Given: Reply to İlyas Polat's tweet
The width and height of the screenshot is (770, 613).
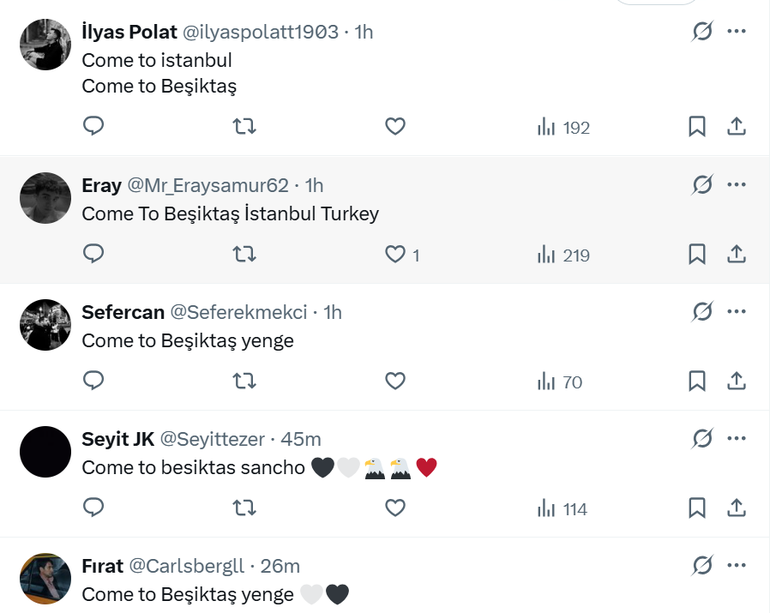Looking at the screenshot, I should [93, 126].
